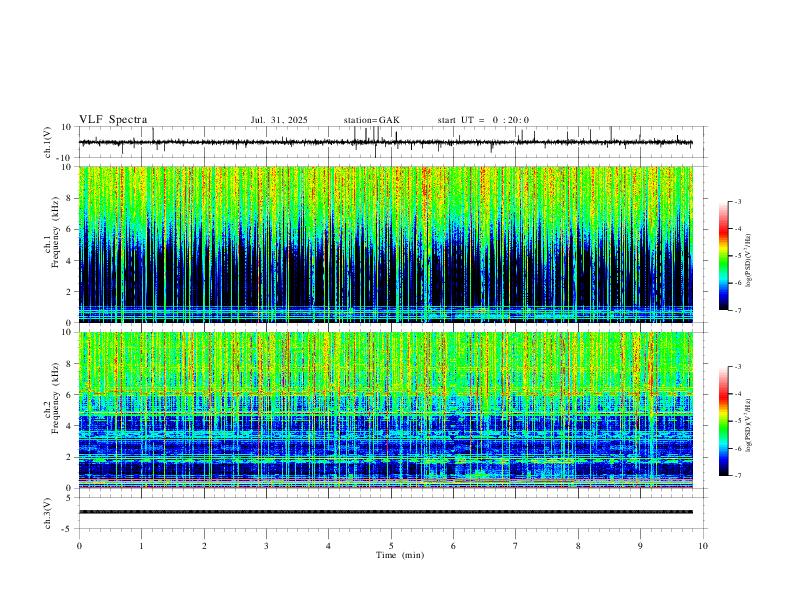Image resolution: width=792 pixels, height=612 pixels.
Task: Click the "ch.3(V)" axis label
Action: 48,513
